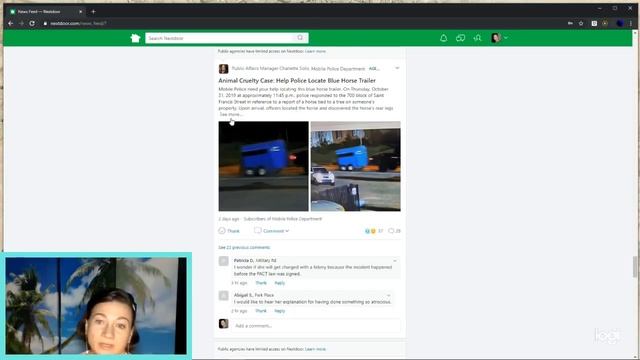640x360 pixels.
Task: Click the page vertical scrollbar thumb
Action: [635, 267]
